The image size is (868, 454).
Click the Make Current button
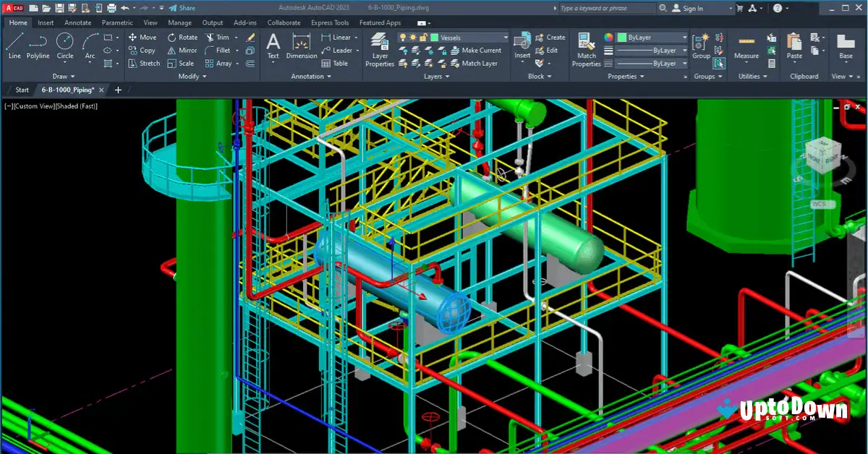pos(479,50)
